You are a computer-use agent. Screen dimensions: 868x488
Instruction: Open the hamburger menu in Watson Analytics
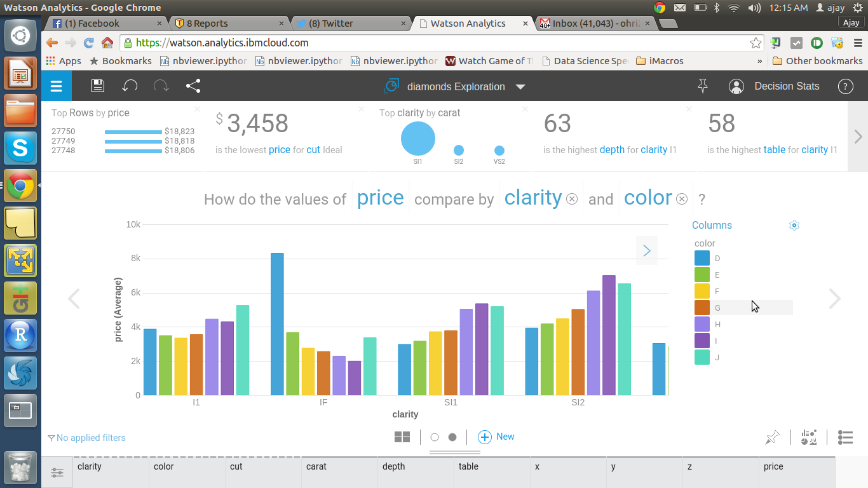pyautogui.click(x=57, y=86)
